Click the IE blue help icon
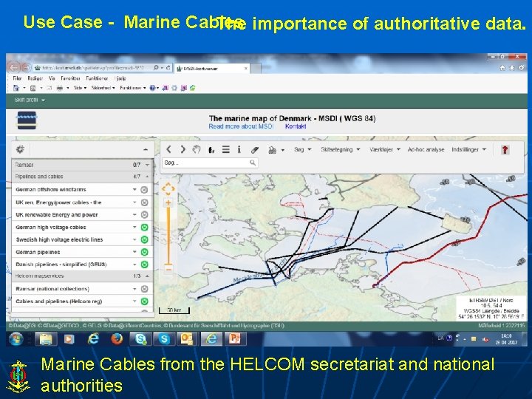Viewport: 532px width, 399px height. [x=152, y=88]
